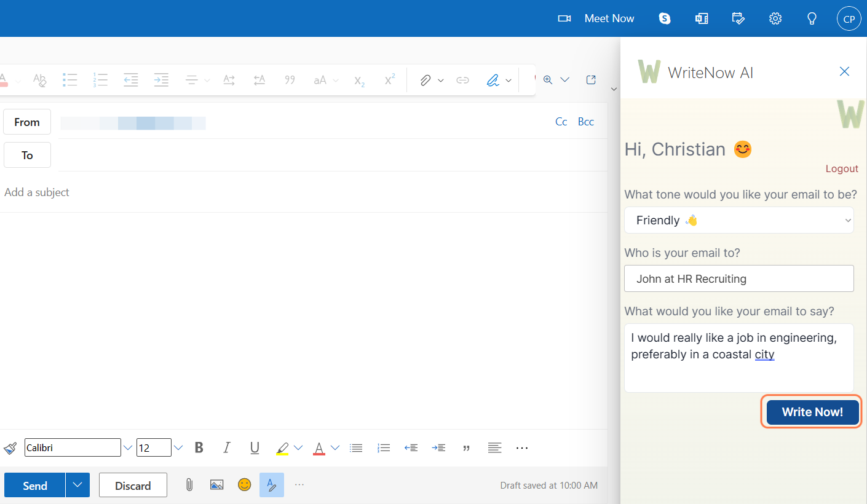This screenshot has width=867, height=504.
Task: Click the Write Now! button
Action: coord(812,412)
